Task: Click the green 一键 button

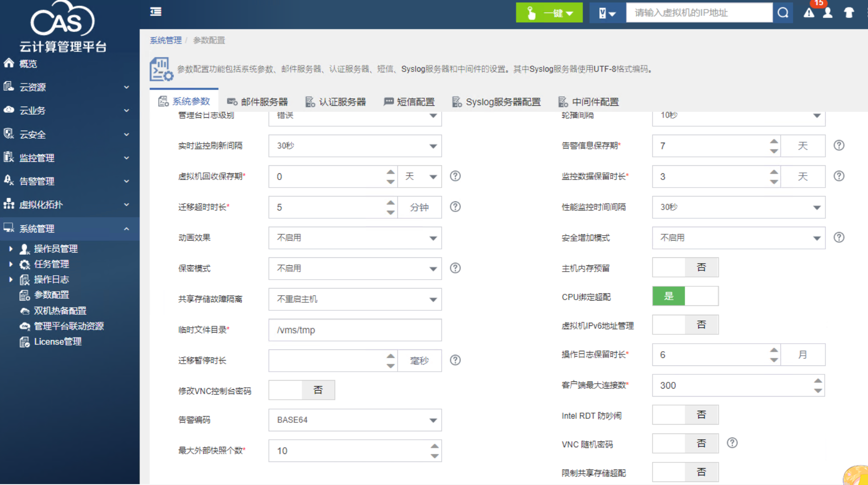Action: point(549,13)
